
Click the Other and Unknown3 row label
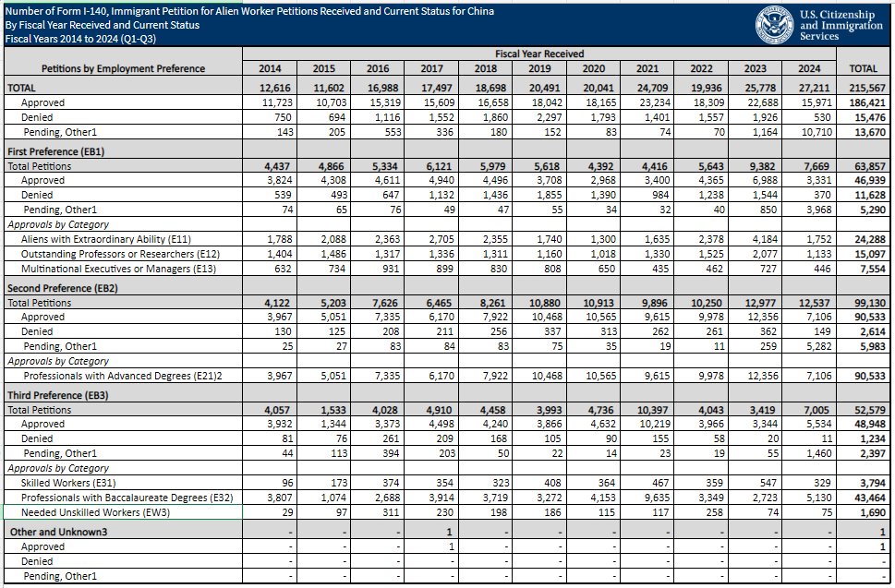(x=58, y=532)
